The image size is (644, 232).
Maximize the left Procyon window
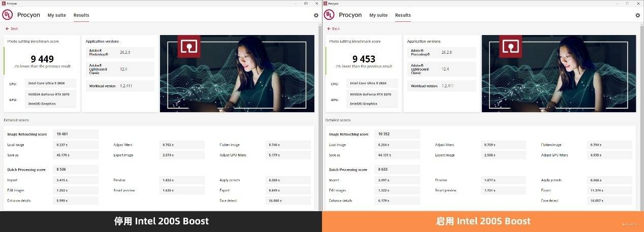(x=306, y=3)
